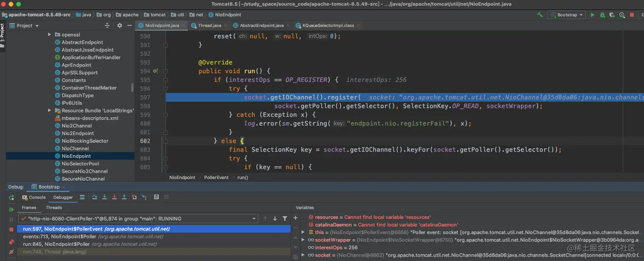Select Nio2Endpoint in project tree
This screenshot has width=644, height=261.
pos(78,133)
